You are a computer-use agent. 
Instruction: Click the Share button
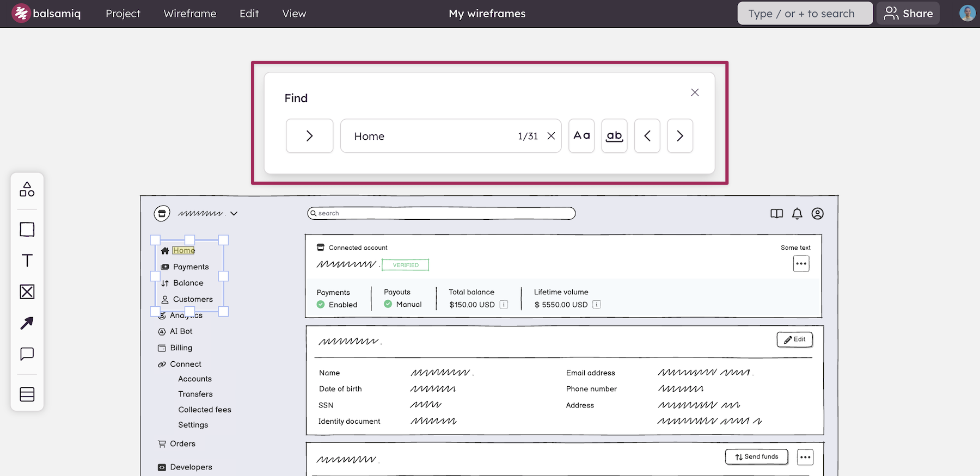pos(908,14)
